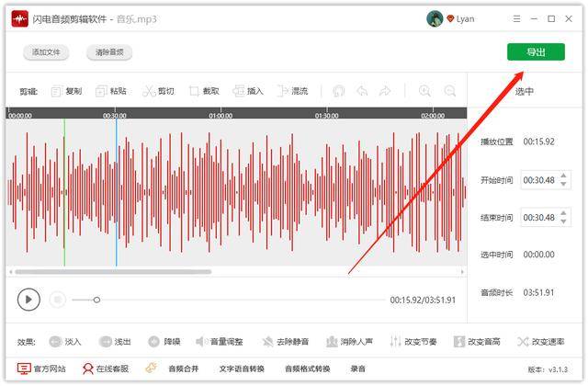The width and height of the screenshot is (588, 386).
Task: Click the green Export (导出) button
Action: click(536, 51)
